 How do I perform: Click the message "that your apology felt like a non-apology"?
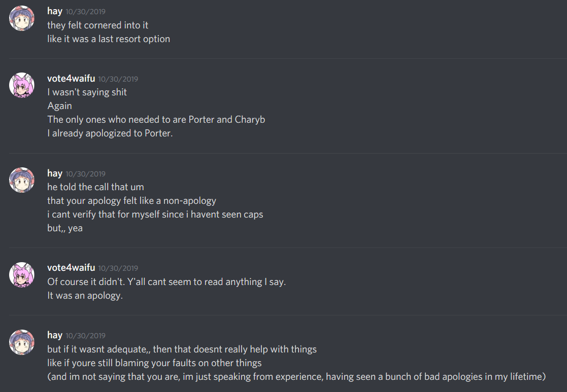[x=131, y=201]
